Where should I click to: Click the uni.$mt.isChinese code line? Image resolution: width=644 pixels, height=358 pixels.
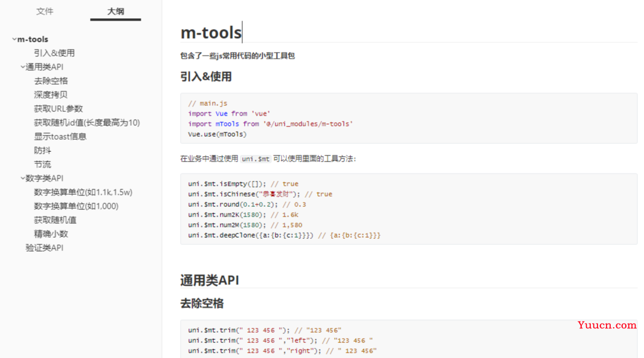(x=260, y=194)
